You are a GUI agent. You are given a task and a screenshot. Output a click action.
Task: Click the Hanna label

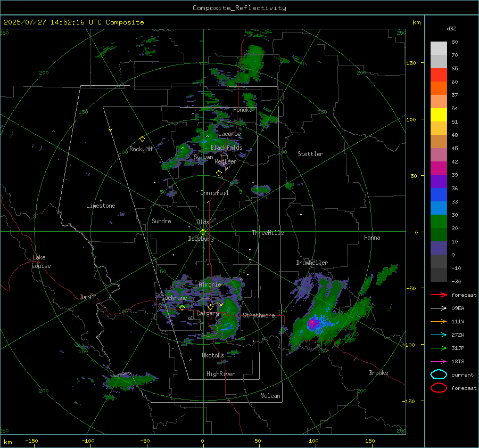(372, 238)
